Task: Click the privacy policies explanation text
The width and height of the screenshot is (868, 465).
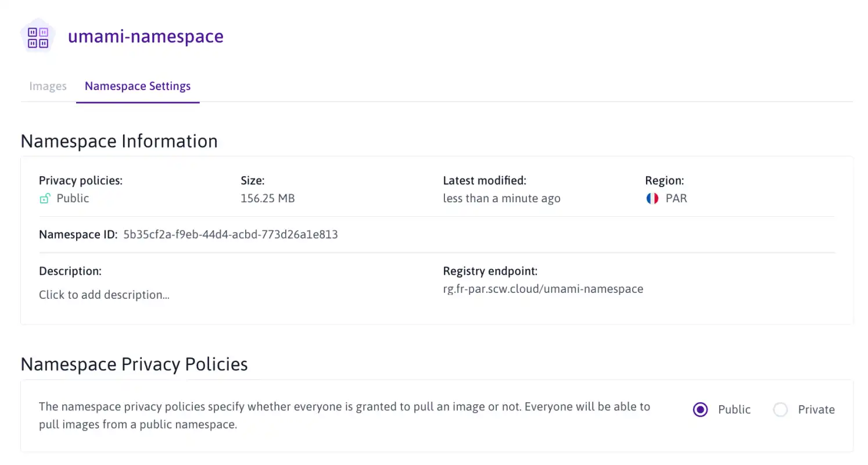Action: 345,416
